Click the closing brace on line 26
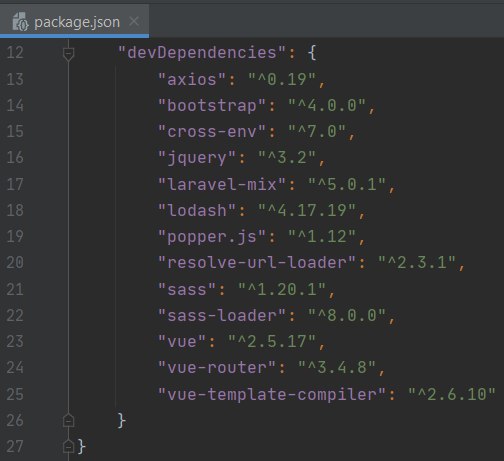Viewport: 504px width, 461px height. point(122,421)
